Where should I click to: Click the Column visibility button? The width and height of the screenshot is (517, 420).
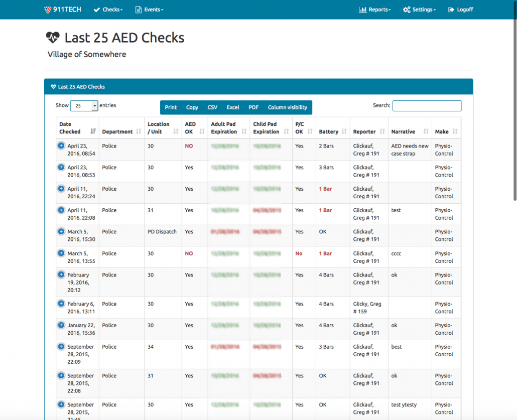point(288,107)
